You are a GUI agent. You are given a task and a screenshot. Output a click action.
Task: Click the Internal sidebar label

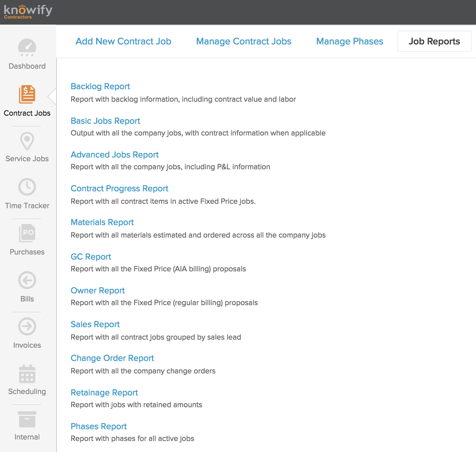[x=27, y=437]
